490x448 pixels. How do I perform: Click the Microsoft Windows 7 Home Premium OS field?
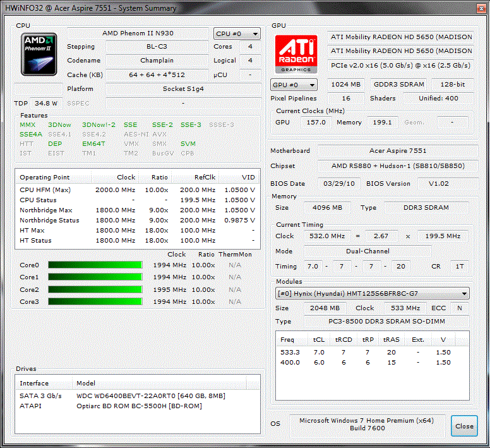click(x=367, y=425)
